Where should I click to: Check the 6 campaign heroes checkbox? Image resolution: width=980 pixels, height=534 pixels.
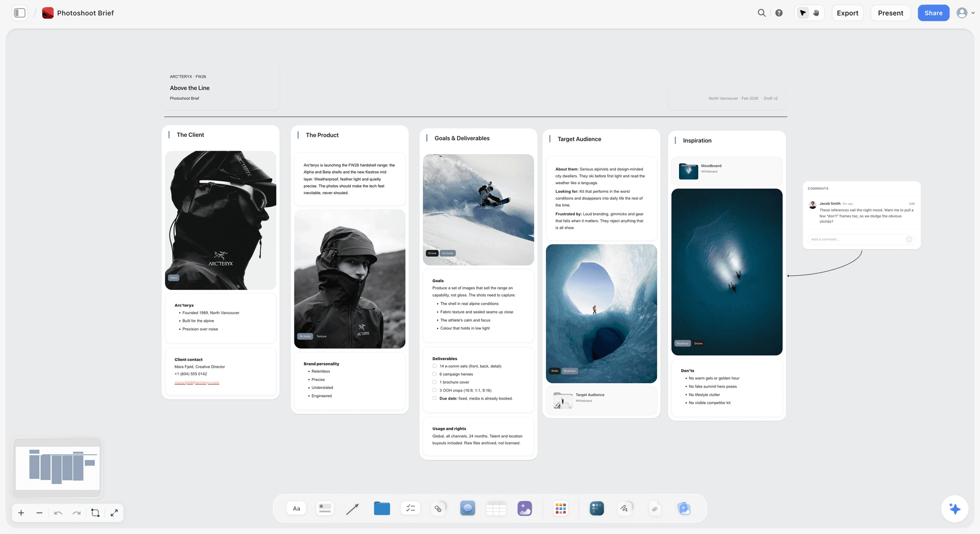click(434, 374)
